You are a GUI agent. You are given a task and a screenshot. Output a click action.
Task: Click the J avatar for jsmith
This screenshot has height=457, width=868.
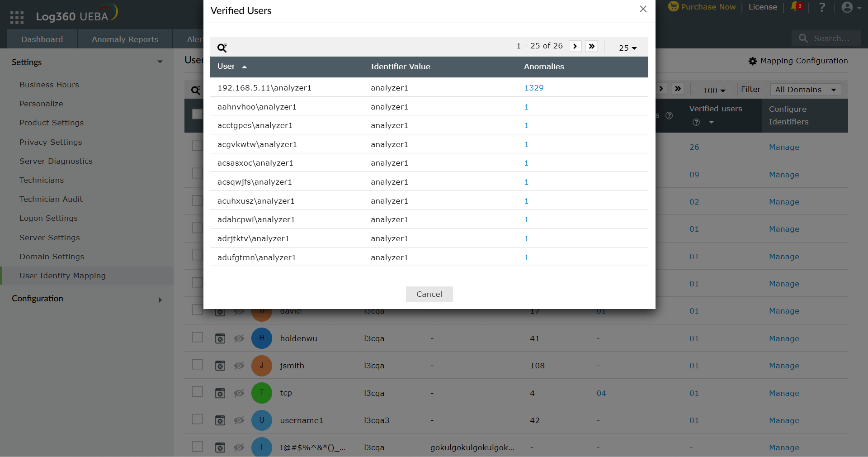(x=262, y=366)
